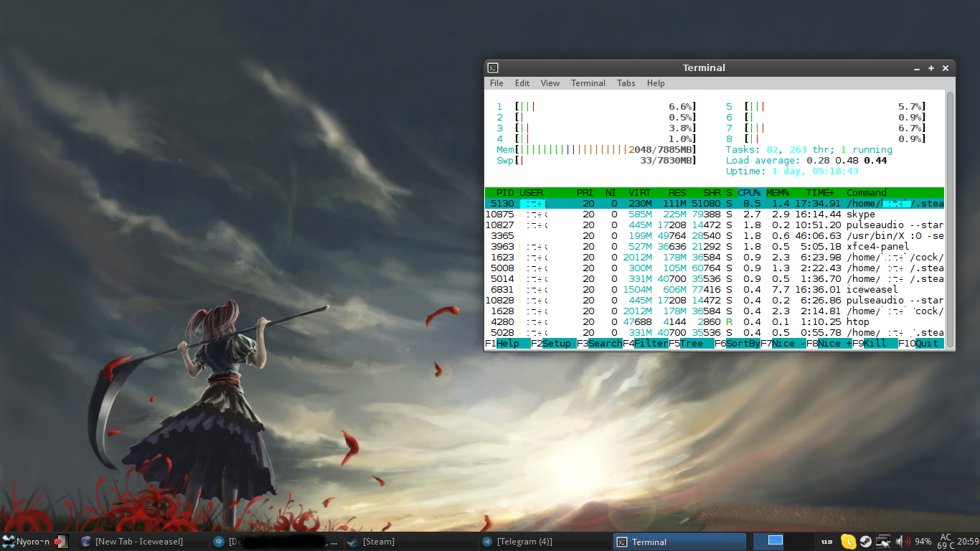Select pulseaudio process with PID 10827

[x=715, y=225]
